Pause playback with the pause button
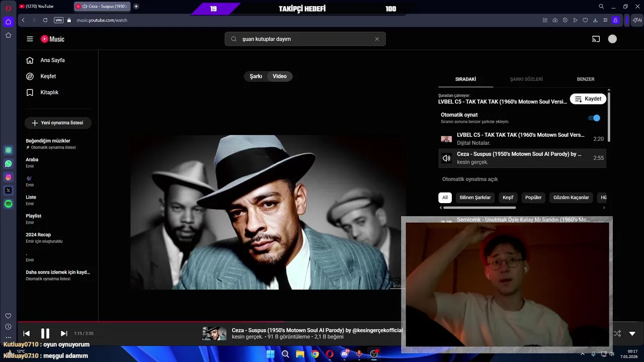 coord(45,333)
